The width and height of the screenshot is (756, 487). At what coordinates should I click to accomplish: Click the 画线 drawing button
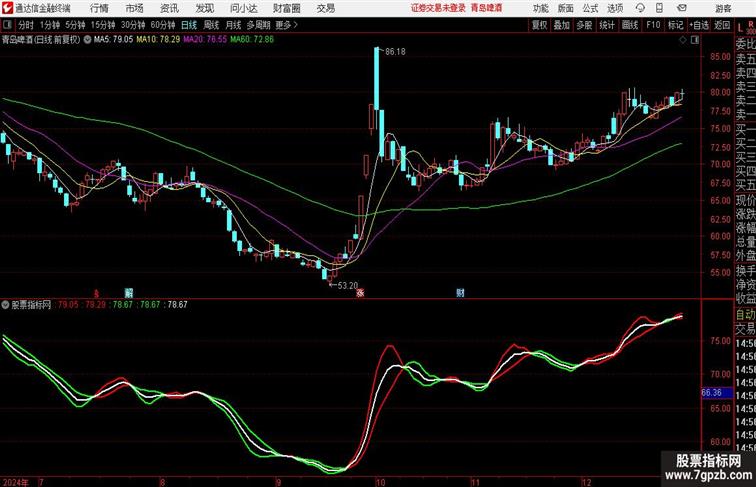630,25
